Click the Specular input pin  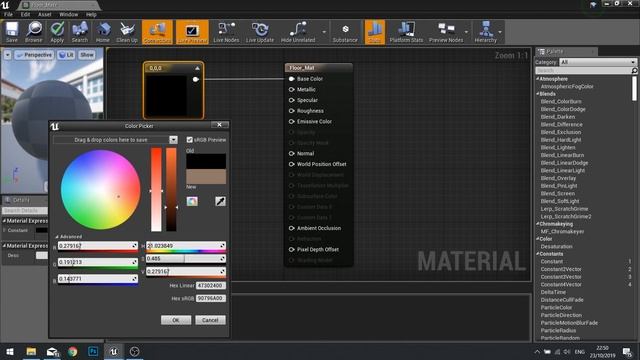291,100
